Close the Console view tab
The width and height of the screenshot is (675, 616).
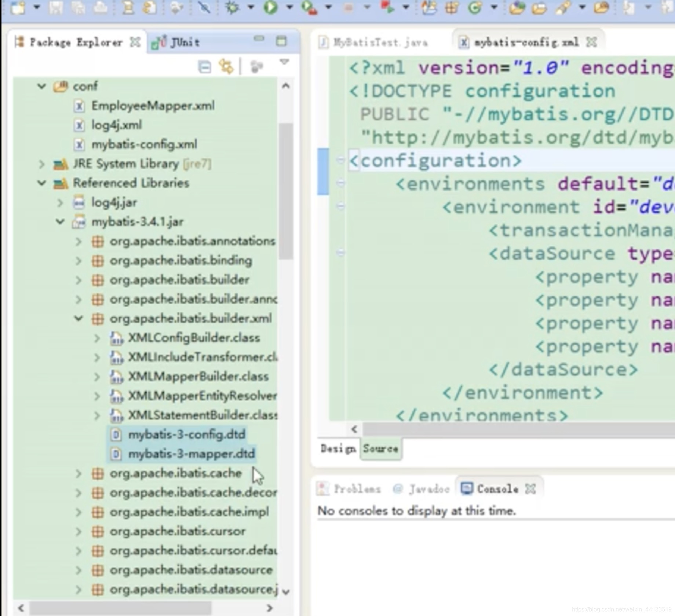(530, 489)
